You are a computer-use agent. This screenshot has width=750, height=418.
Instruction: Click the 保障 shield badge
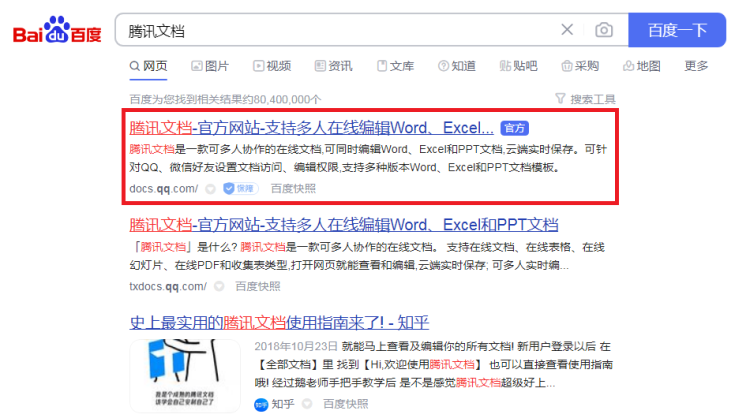tap(241, 188)
